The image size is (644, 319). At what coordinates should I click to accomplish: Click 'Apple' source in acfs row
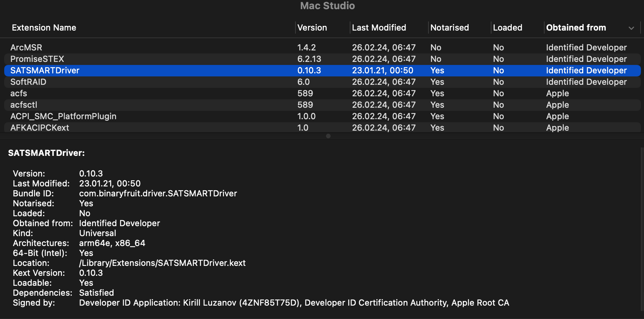click(x=558, y=94)
